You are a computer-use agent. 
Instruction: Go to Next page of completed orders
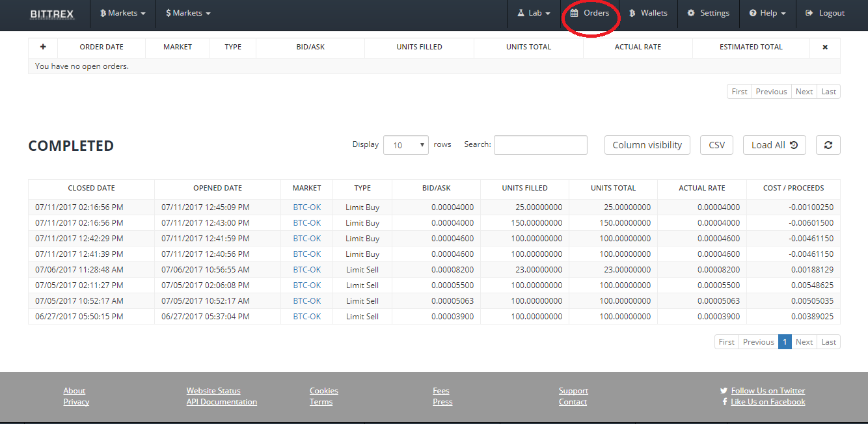804,341
